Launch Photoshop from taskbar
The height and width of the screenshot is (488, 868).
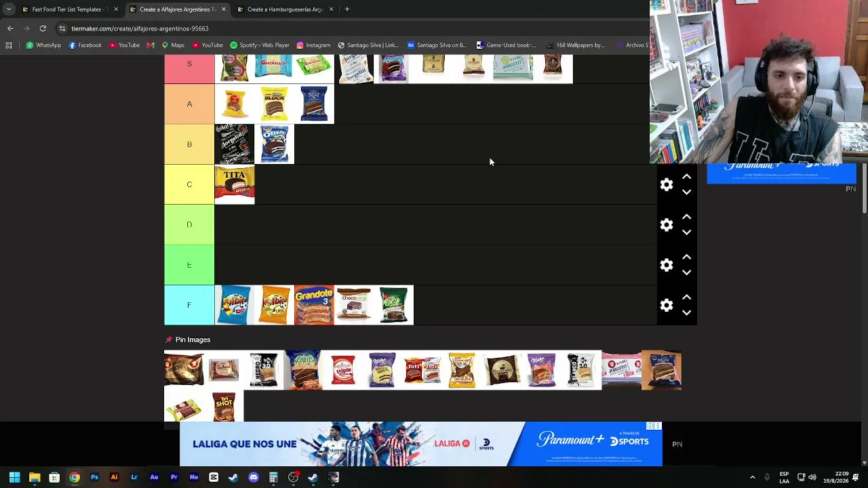[94, 478]
